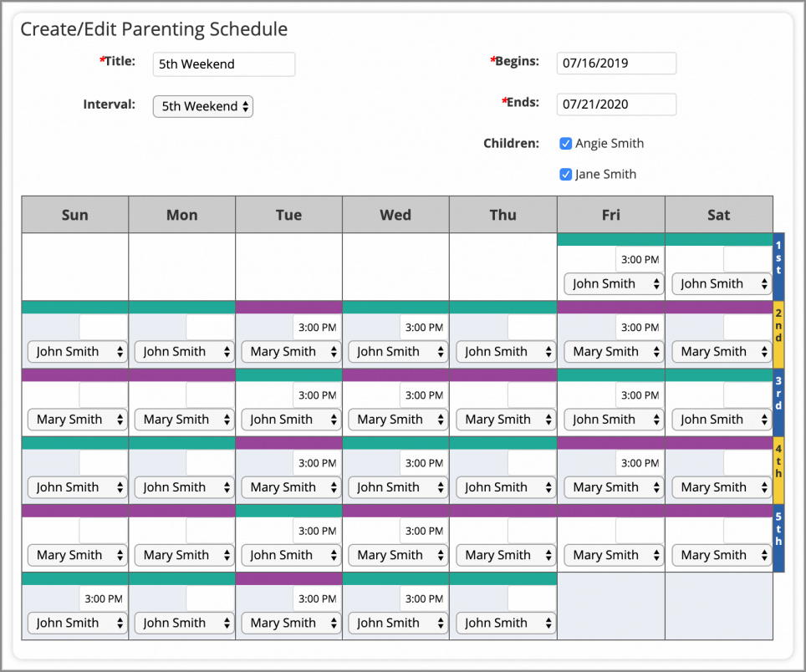Open first week Saturday parent dropdown
Viewport: 806px width, 672px height.
[721, 283]
